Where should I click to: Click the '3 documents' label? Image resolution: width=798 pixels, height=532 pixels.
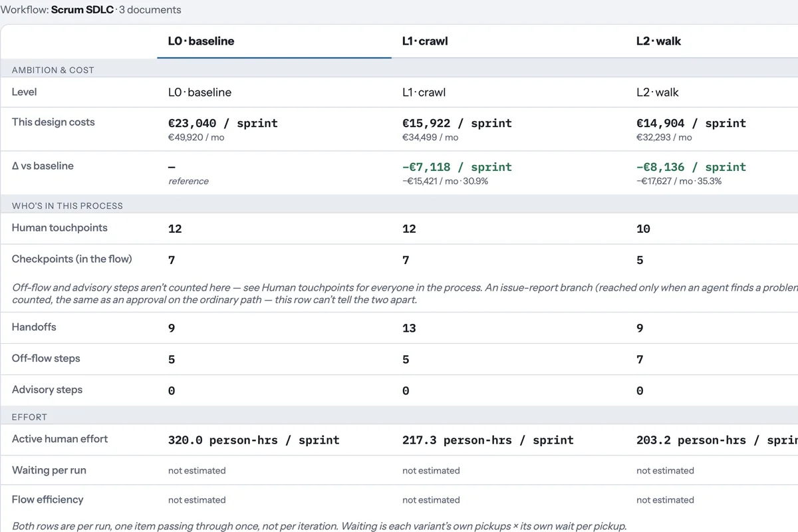pyautogui.click(x=150, y=10)
